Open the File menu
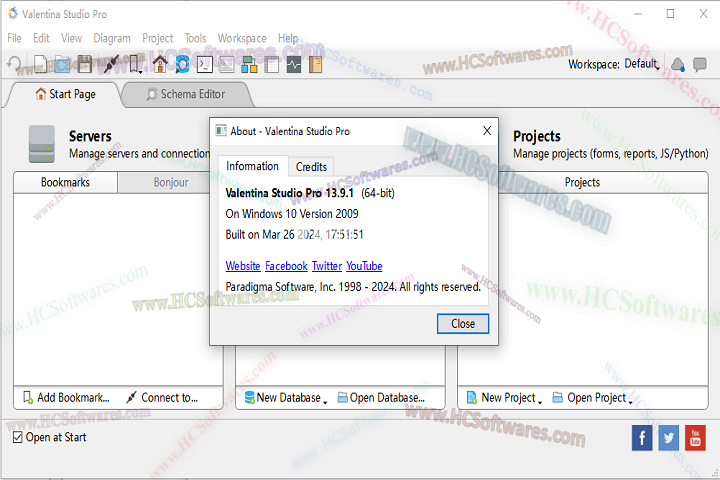Viewport: 720px width, 480px height. [x=14, y=38]
